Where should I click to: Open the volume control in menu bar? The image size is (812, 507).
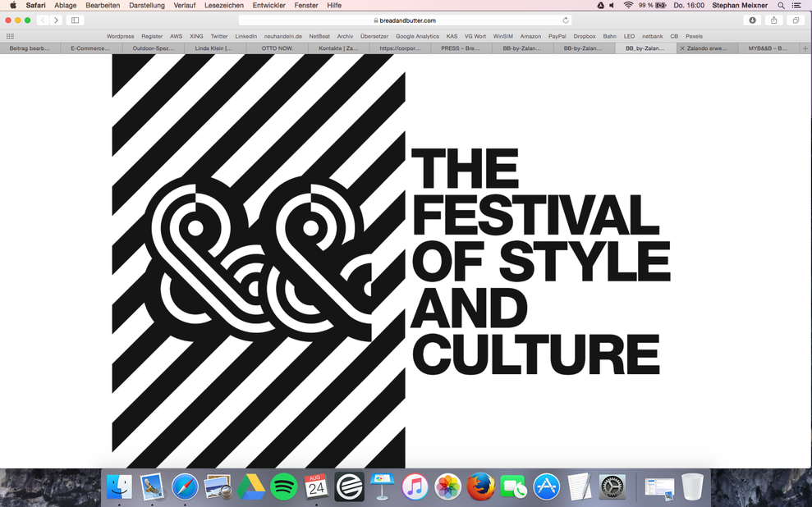click(612, 5)
